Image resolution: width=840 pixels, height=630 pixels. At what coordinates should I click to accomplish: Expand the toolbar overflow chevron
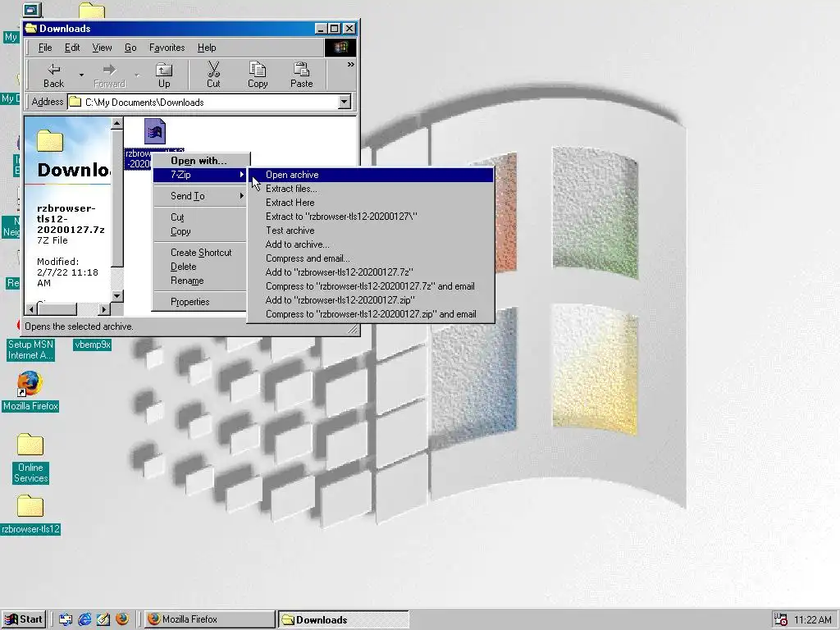tap(350, 65)
